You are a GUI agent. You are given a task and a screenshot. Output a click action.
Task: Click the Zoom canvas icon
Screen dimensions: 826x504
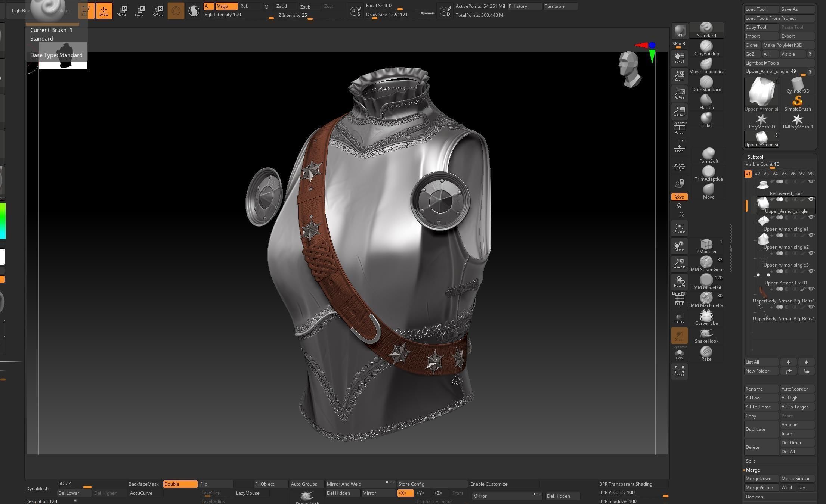(679, 76)
